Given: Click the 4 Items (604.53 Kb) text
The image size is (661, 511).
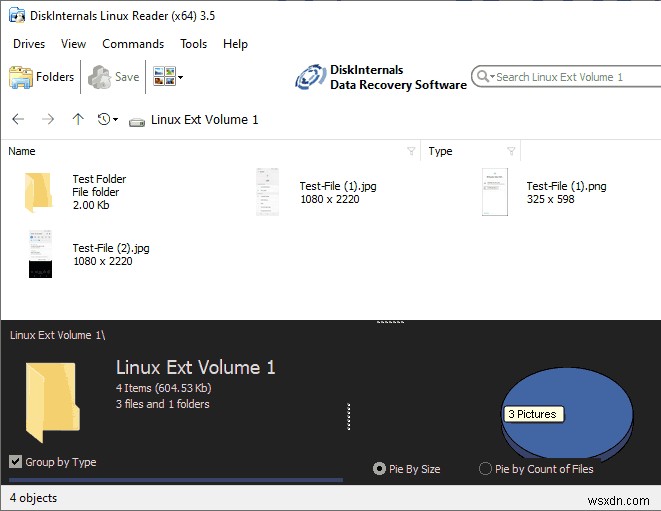Looking at the screenshot, I should click(164, 388).
